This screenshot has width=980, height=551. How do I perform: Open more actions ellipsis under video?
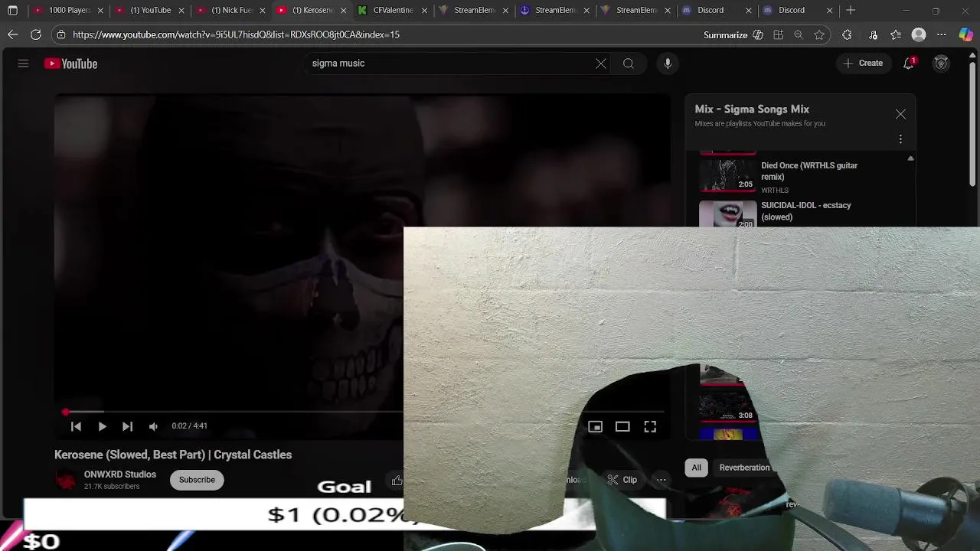(x=661, y=480)
